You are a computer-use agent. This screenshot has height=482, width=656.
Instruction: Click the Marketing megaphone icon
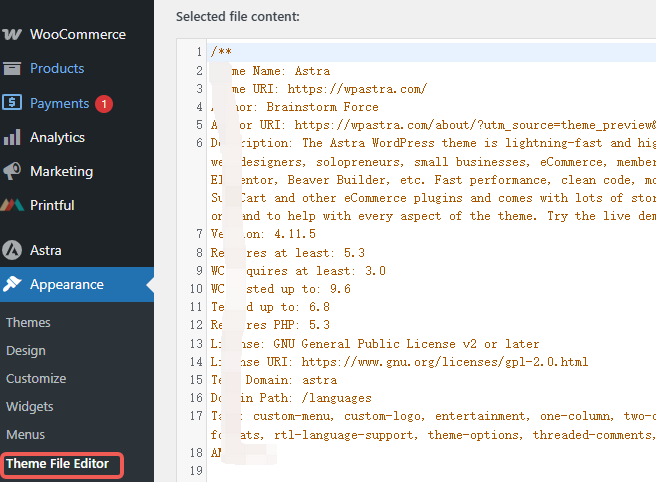tap(12, 171)
